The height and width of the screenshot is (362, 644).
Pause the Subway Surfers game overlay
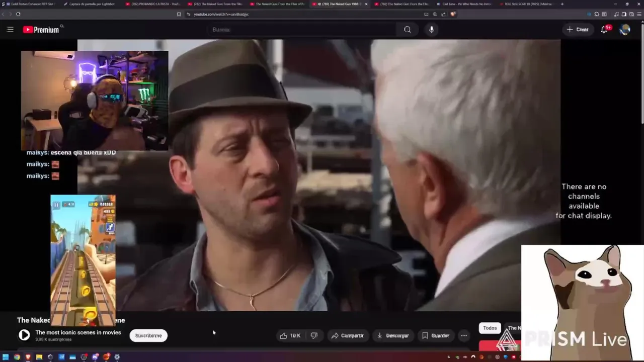[x=56, y=205]
